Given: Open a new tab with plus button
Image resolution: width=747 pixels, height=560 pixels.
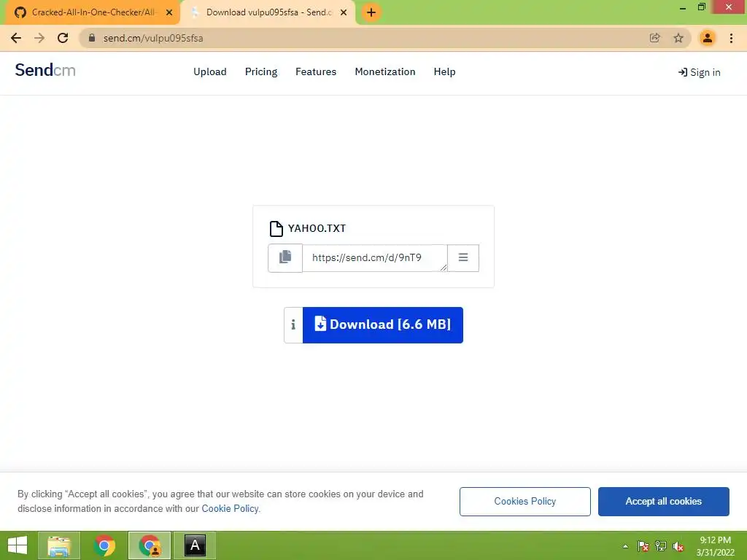Looking at the screenshot, I should [x=371, y=12].
